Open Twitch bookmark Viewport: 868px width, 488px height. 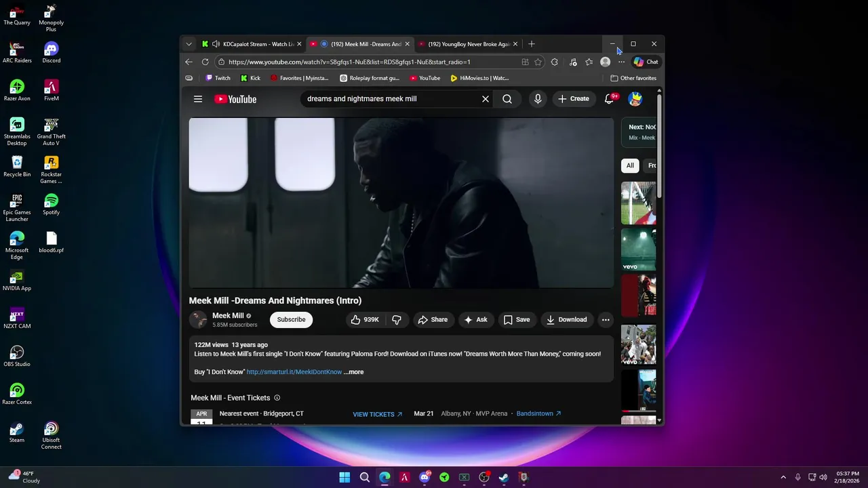[218, 78]
